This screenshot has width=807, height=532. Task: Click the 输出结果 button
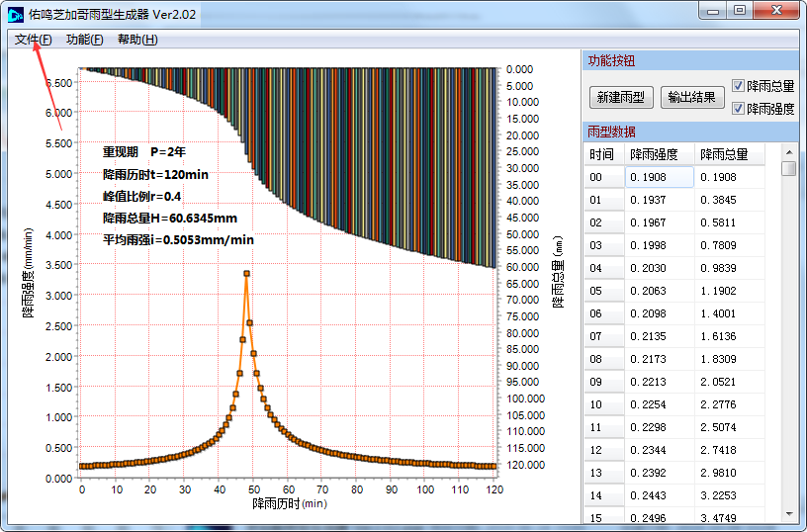click(x=692, y=97)
